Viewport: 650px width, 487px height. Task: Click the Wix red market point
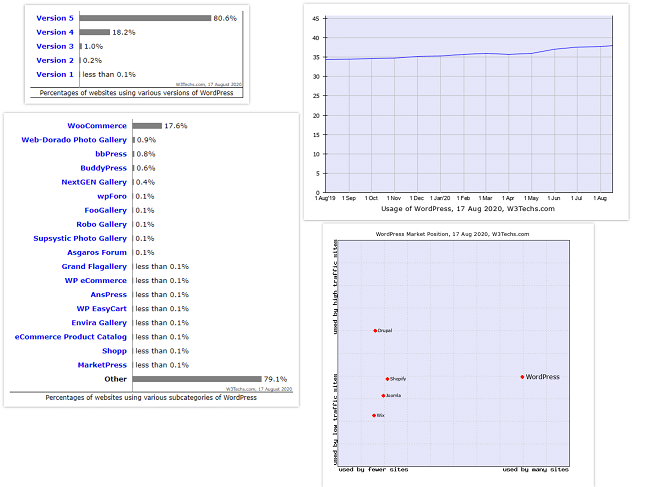(374, 415)
